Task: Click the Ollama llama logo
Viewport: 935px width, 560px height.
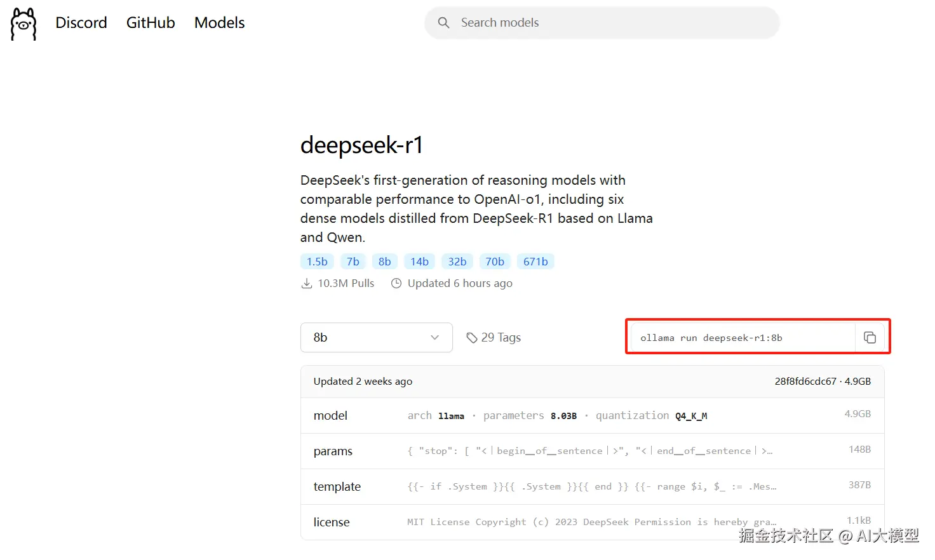Action: [24, 24]
